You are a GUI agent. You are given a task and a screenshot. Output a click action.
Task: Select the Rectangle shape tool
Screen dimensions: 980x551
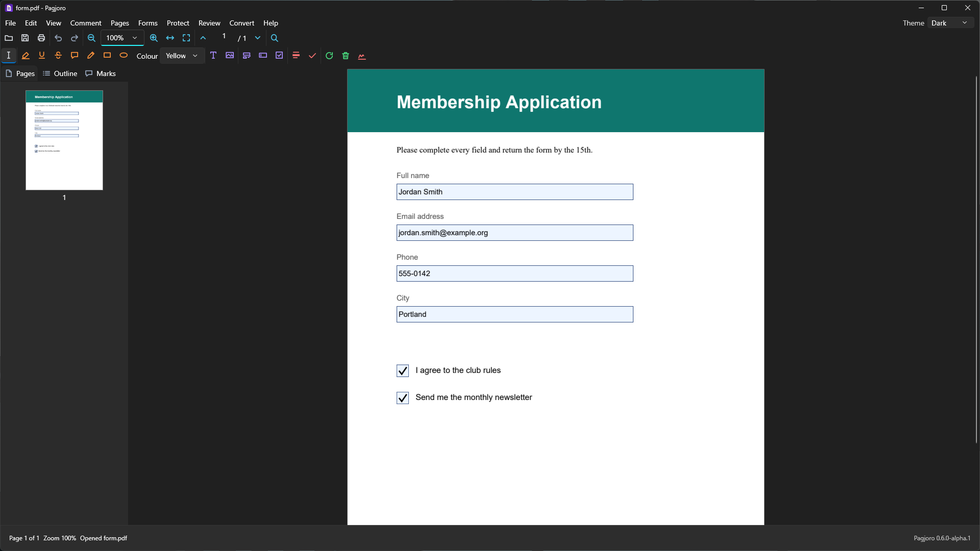coord(107,56)
